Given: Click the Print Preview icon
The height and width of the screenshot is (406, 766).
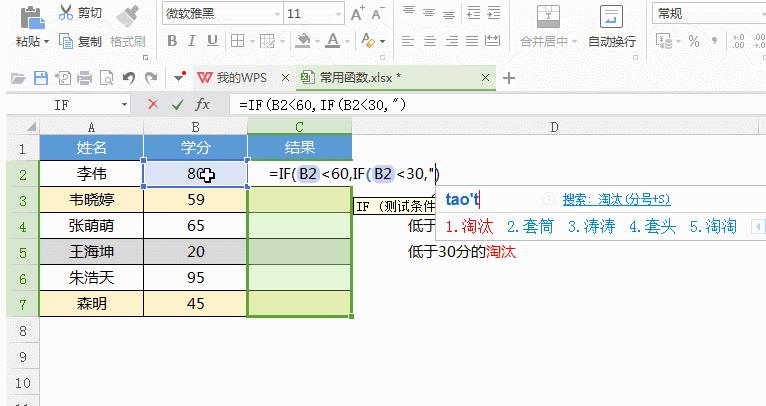Looking at the screenshot, I should coord(106,78).
